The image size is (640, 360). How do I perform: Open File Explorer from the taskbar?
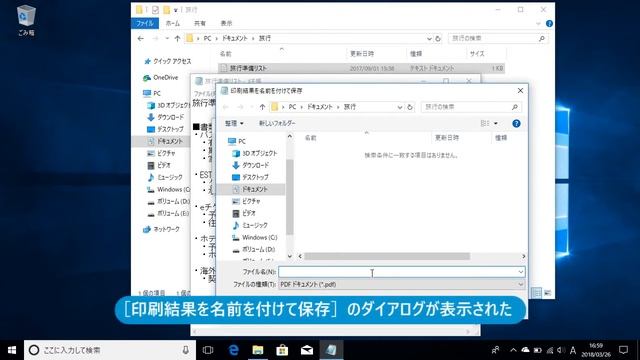tap(258, 350)
